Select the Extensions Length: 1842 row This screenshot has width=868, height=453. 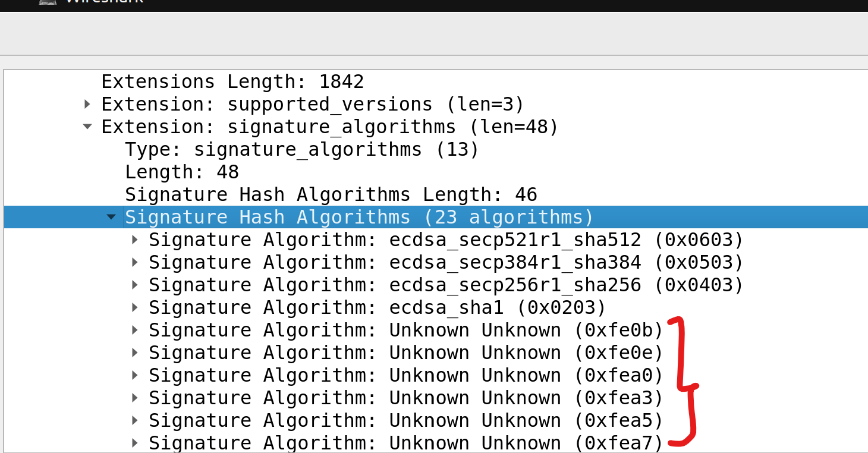pos(232,81)
